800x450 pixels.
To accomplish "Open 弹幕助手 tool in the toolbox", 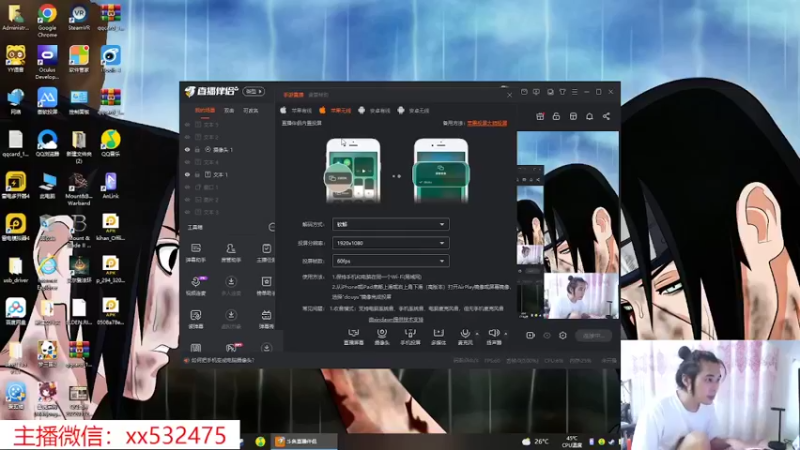I will 195,253.
